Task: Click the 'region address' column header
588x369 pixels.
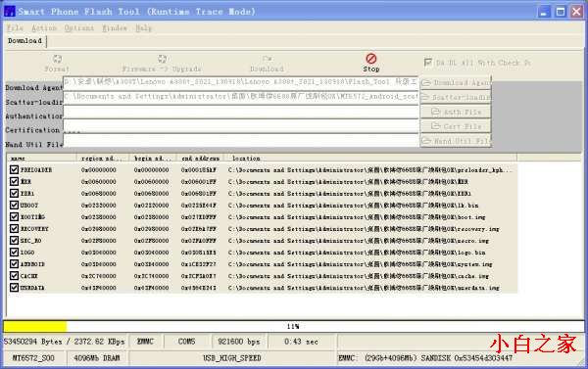Action: point(103,159)
